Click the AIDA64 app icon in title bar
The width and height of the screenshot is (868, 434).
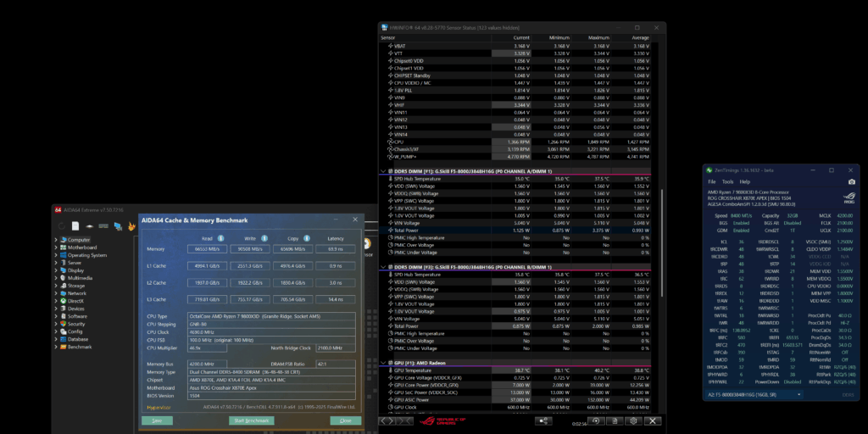click(x=58, y=210)
